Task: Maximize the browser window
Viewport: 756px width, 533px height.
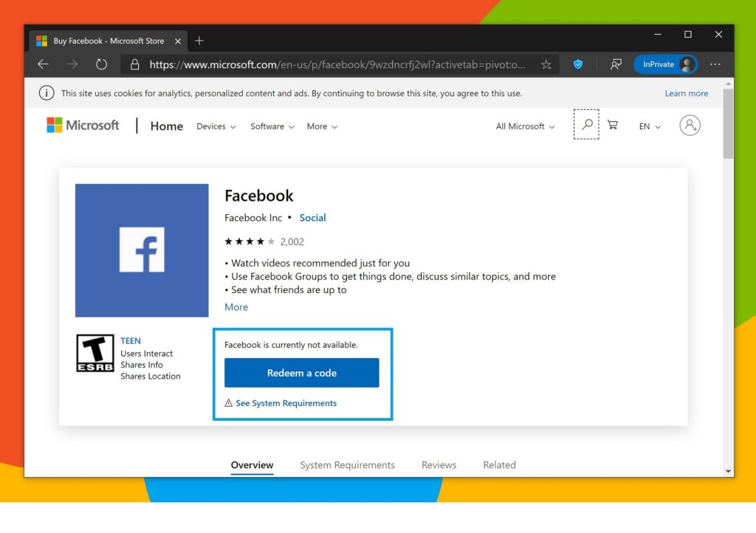Action: [688, 35]
